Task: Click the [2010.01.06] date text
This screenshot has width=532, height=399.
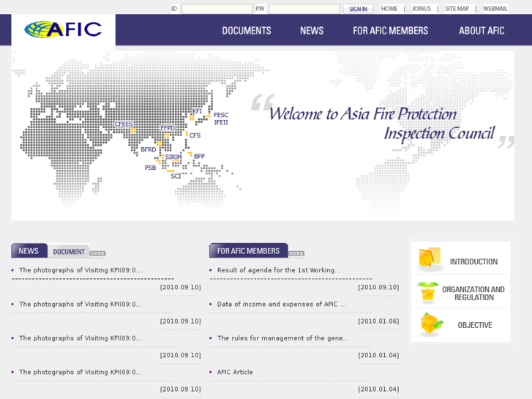Action: click(x=378, y=321)
